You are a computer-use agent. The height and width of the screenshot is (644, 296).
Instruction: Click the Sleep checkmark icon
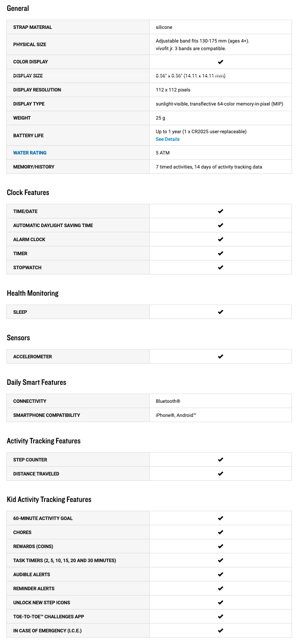pos(220,312)
